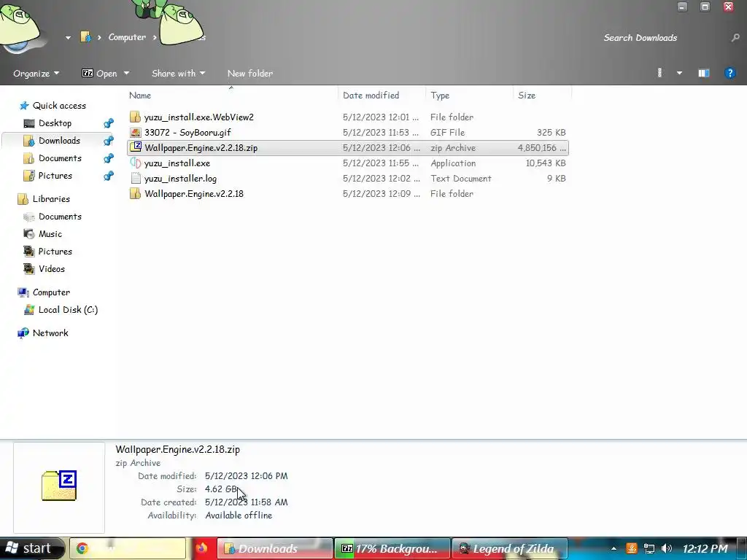Screen dimensions: 747x560
Task: Select Local Disk (C:)
Action: 68,310
